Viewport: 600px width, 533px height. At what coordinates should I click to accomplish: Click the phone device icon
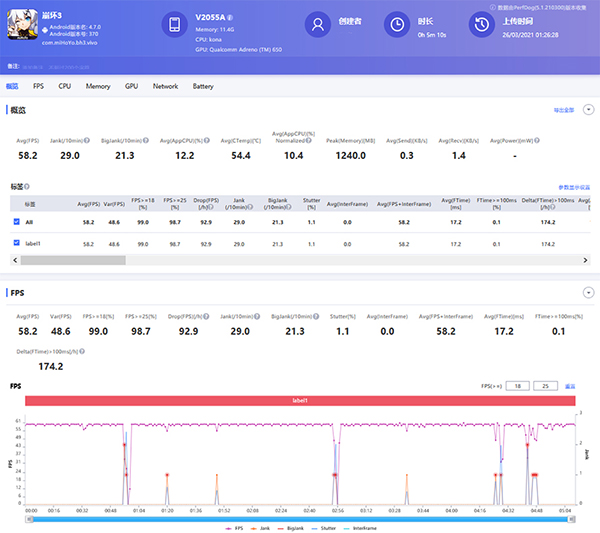pyautogui.click(x=174, y=26)
